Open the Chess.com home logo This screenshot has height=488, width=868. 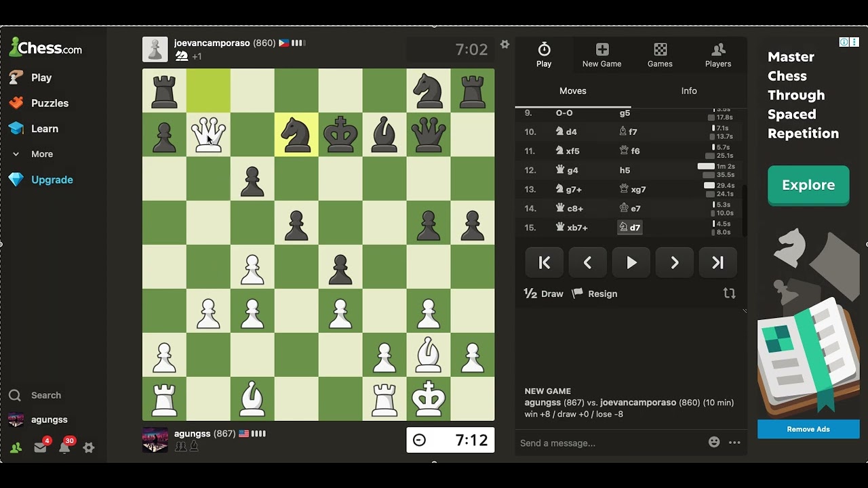pos(45,48)
